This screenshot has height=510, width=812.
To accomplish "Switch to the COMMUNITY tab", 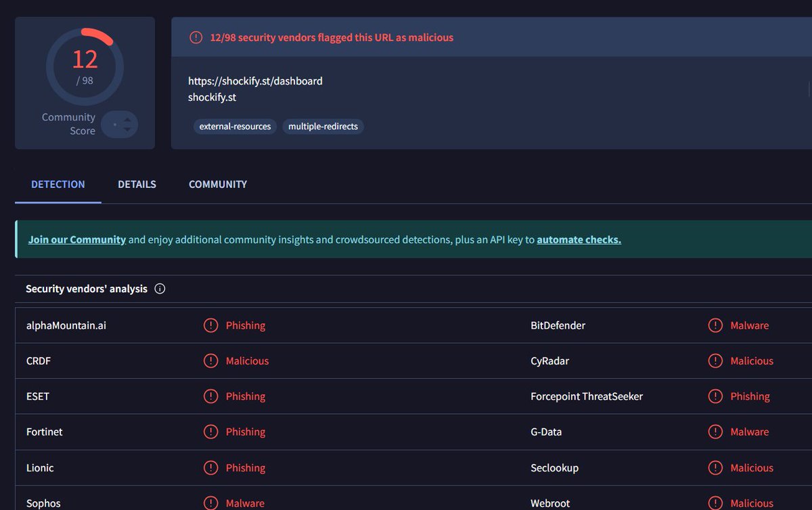I will pos(218,184).
